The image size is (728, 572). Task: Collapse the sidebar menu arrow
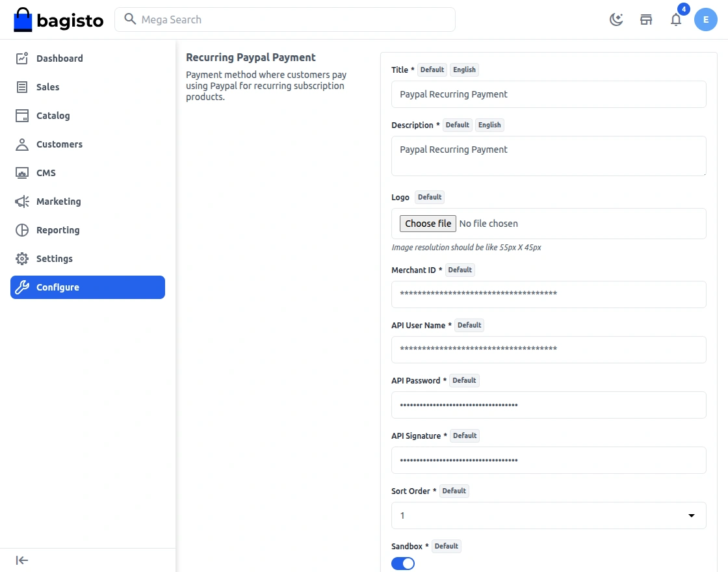pos(22,560)
